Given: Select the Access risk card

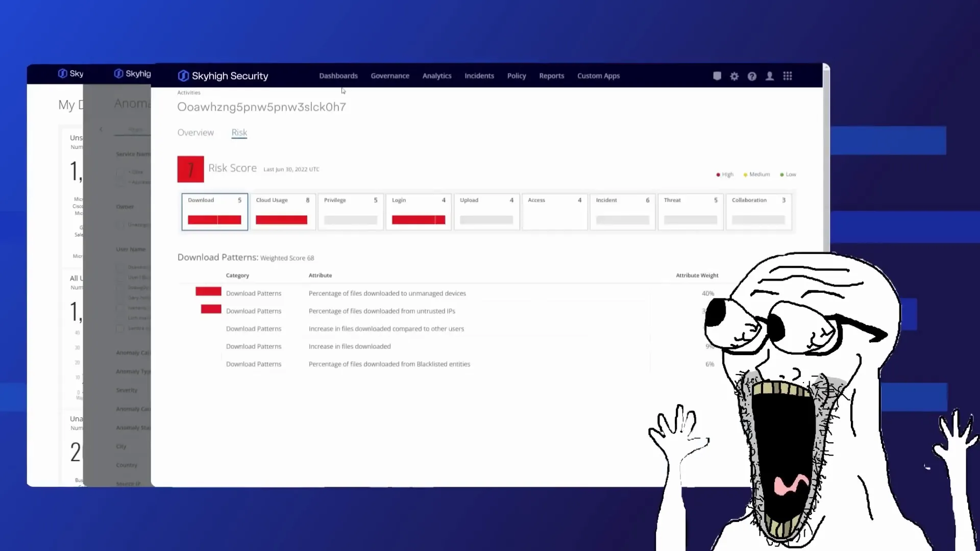Looking at the screenshot, I should (x=555, y=212).
